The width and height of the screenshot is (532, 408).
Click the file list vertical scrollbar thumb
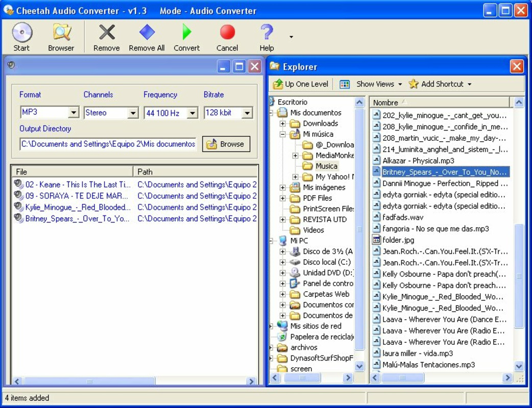click(x=519, y=276)
